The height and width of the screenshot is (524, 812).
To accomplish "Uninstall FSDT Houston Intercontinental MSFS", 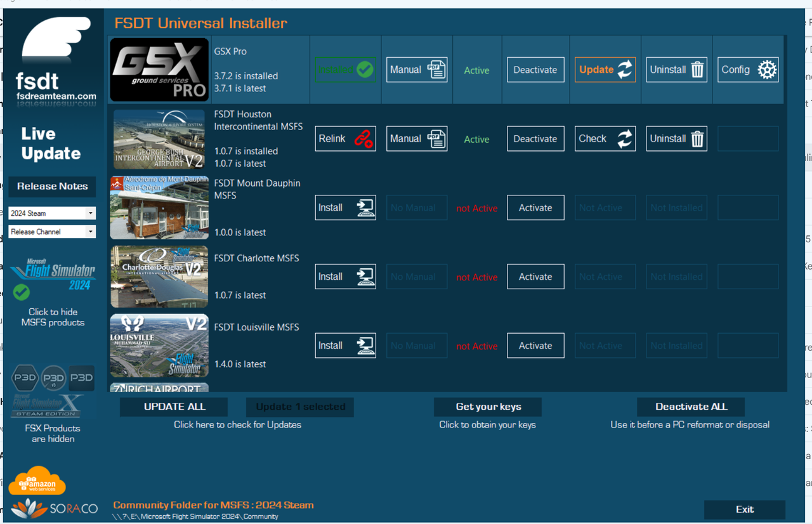I will click(676, 139).
